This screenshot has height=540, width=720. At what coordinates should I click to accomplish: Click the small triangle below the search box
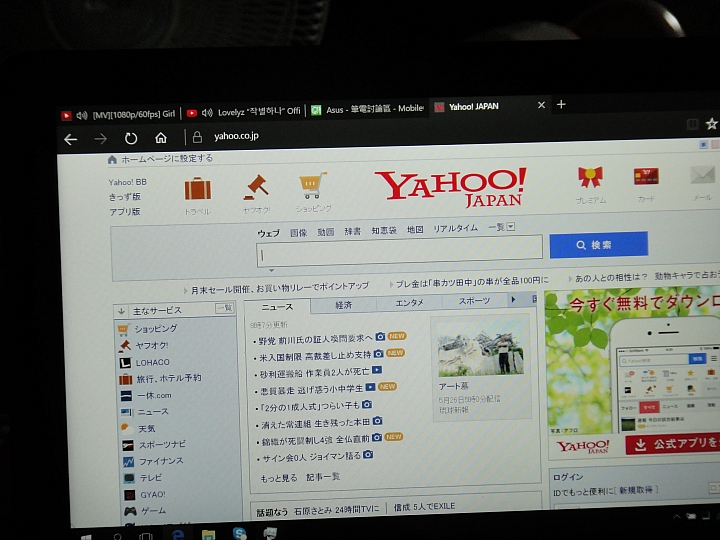pos(271,271)
